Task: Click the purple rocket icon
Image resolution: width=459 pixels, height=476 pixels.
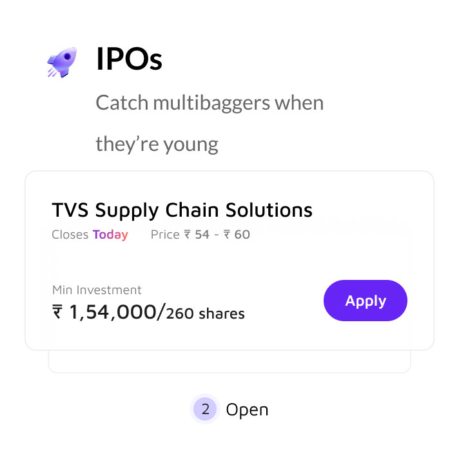Action: [x=62, y=63]
